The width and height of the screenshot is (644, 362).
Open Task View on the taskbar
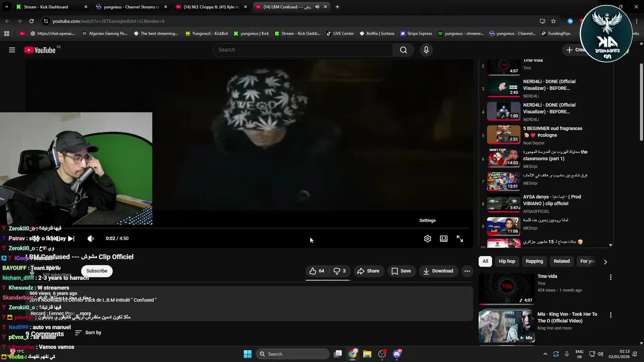pos(338,354)
